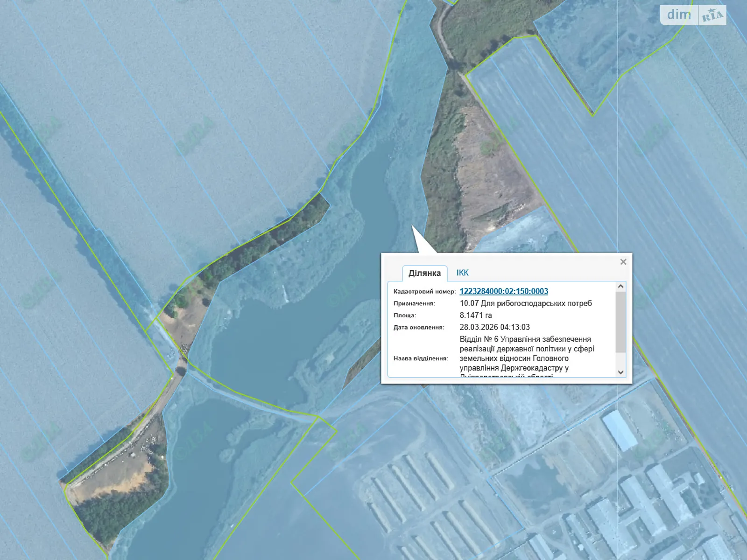Click the lower pond in the southwest

196,467
